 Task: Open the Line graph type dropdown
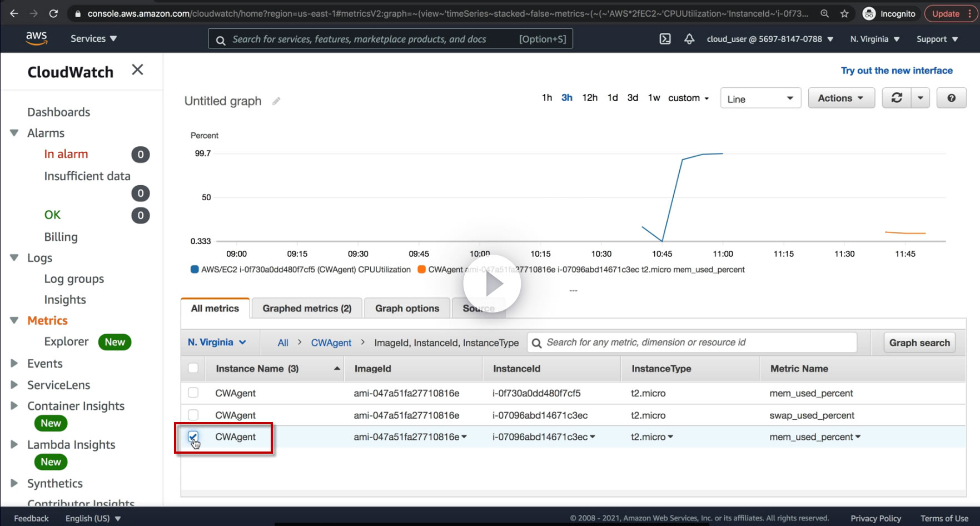click(760, 98)
